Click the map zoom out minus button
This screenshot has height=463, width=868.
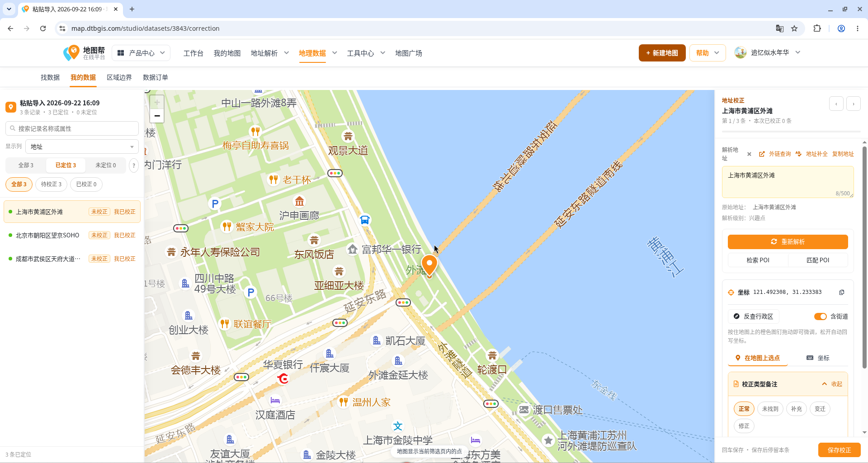pyautogui.click(x=157, y=116)
